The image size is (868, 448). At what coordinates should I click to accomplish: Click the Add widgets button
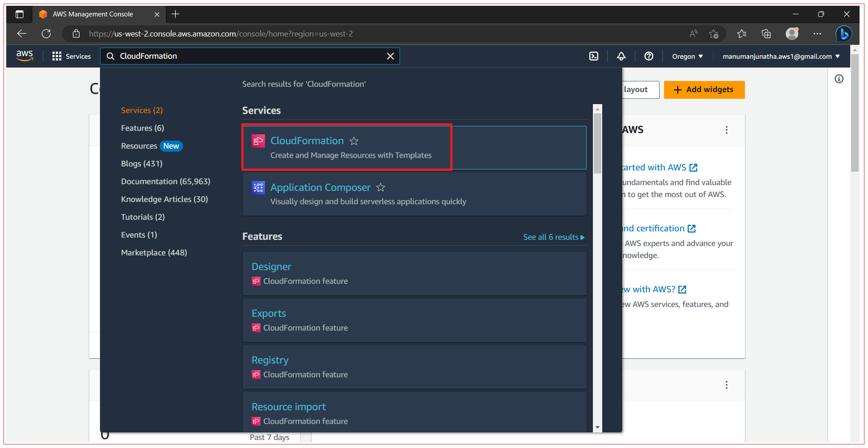pos(704,89)
